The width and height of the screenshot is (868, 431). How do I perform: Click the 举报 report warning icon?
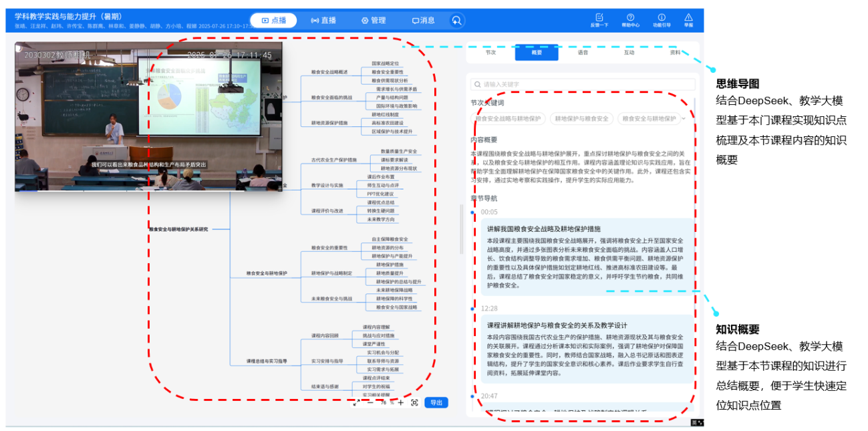pos(688,19)
